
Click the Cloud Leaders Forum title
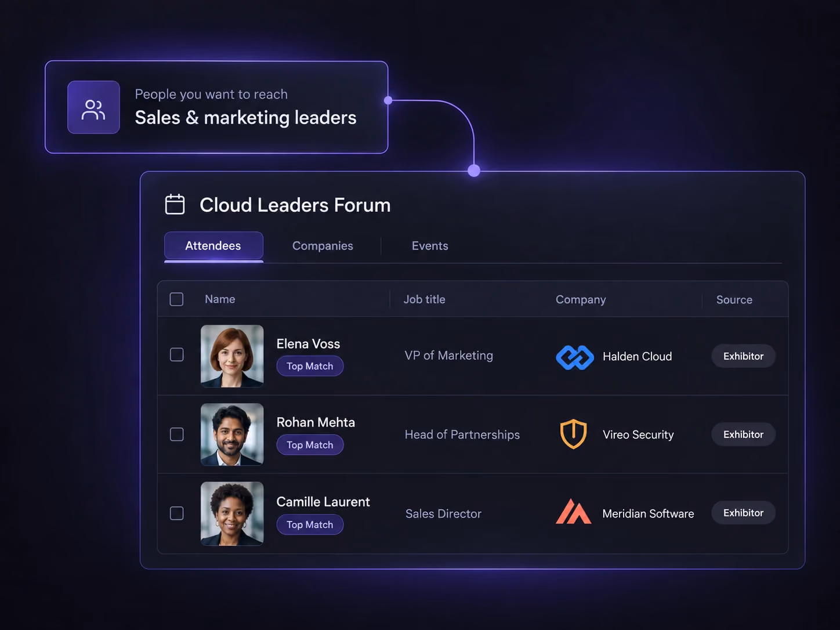295,205
